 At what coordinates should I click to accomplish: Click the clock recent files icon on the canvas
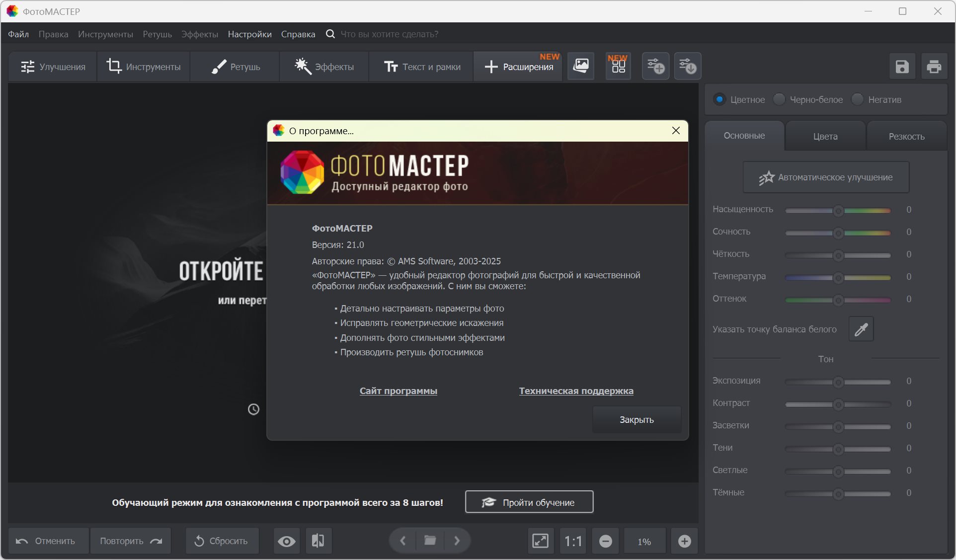[253, 409]
